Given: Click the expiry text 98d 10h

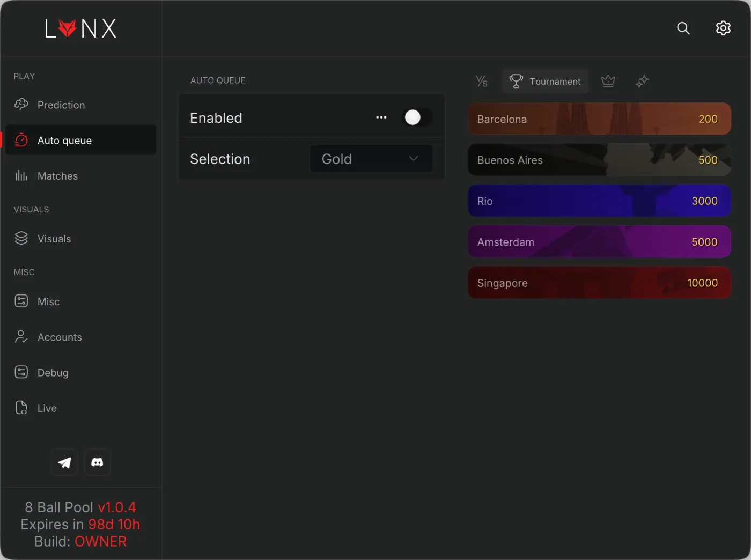Looking at the screenshot, I should point(114,525).
